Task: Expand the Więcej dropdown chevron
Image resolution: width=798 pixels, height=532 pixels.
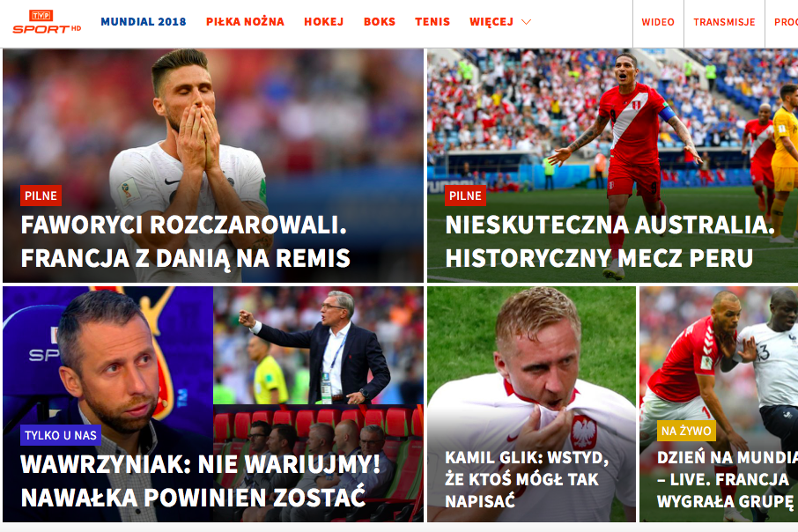Action: tap(526, 22)
